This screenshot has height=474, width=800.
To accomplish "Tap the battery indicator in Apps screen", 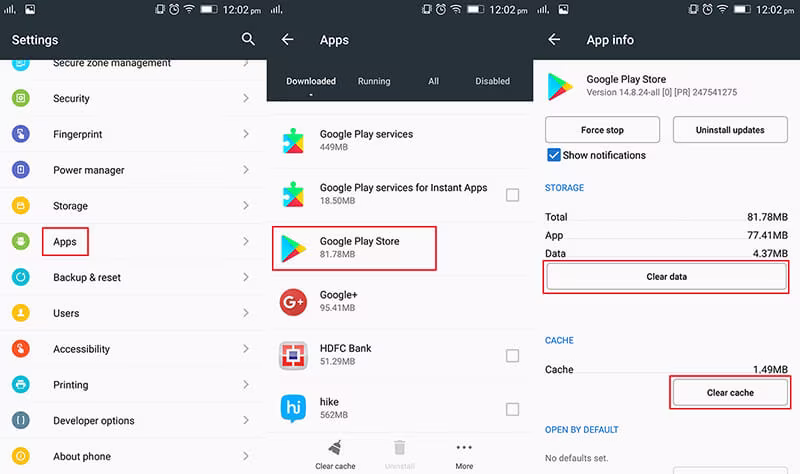I will (476, 9).
